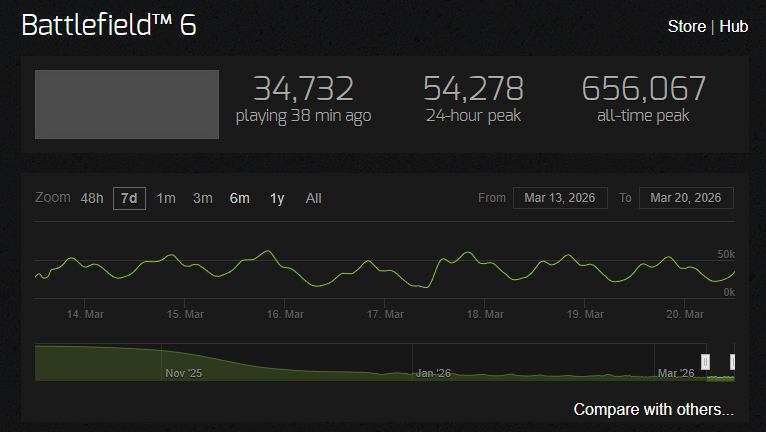The height and width of the screenshot is (432, 766).
Task: Click the playing 38 min ago label
Action: pos(303,116)
